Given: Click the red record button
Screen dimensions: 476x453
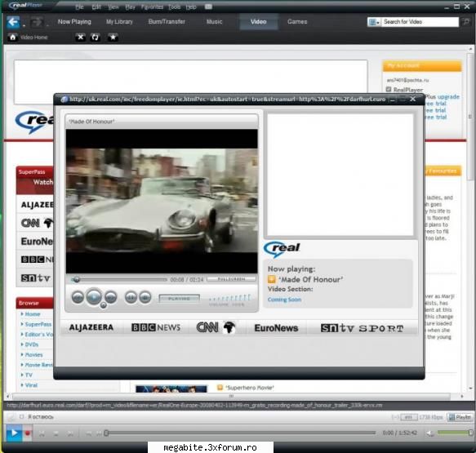Looking at the screenshot, I should coord(27,433).
